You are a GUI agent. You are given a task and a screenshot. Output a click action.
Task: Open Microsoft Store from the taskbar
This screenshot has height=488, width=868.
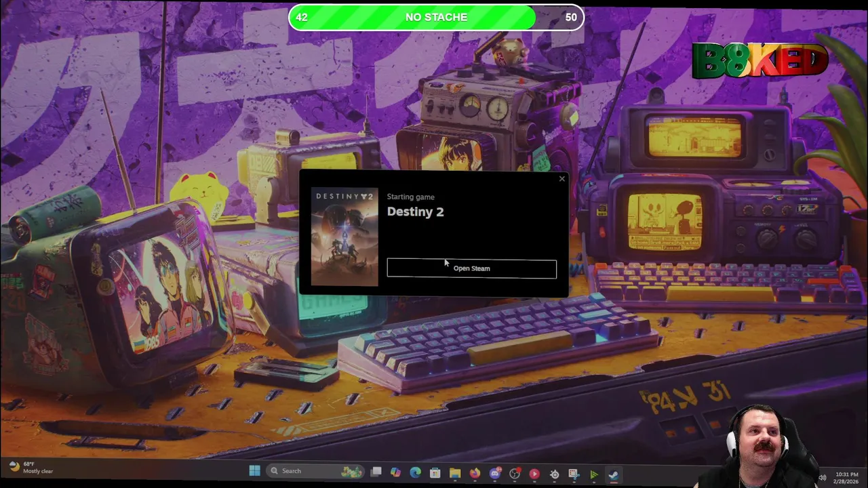click(x=435, y=473)
